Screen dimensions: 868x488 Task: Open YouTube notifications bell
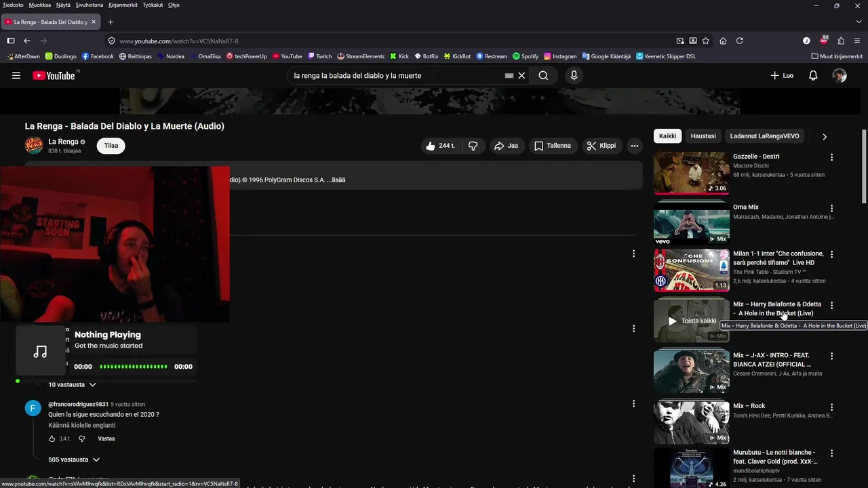[813, 75]
